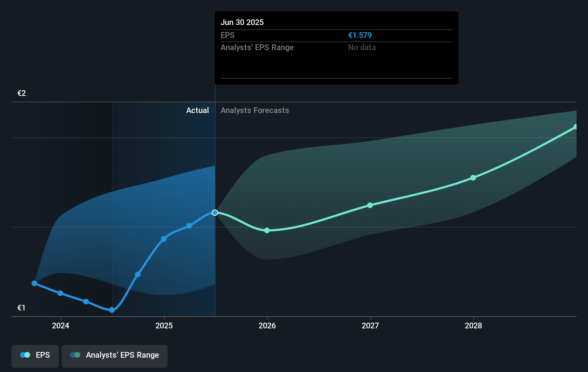The width and height of the screenshot is (588, 372).
Task: Select the forecast data point above 2028
Action: click(x=473, y=178)
